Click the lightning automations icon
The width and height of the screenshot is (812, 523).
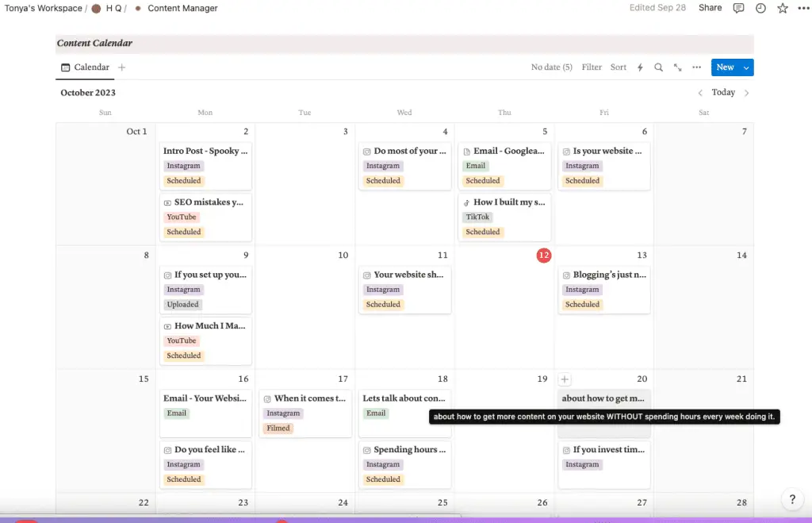point(640,67)
